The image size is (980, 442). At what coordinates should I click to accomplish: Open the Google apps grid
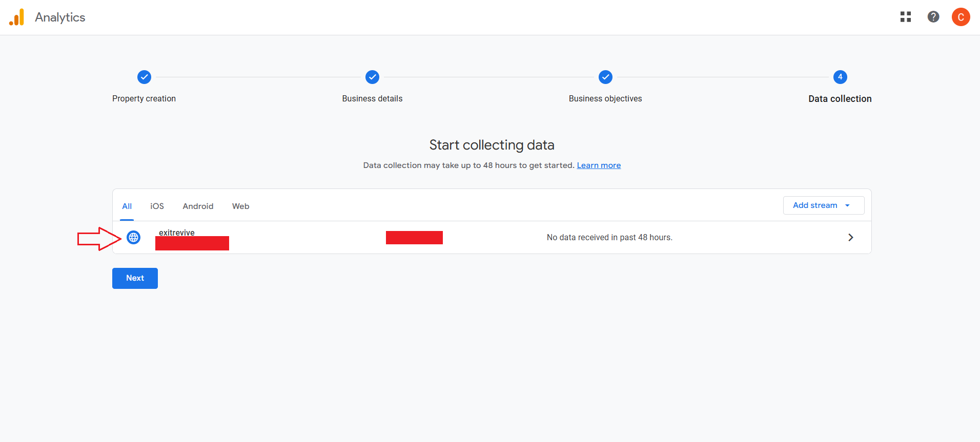click(x=905, y=17)
